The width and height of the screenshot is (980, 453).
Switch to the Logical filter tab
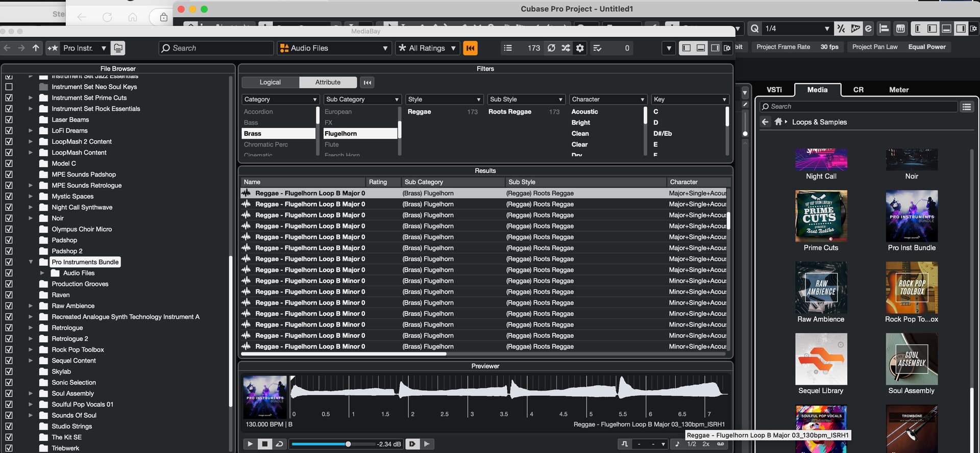270,82
